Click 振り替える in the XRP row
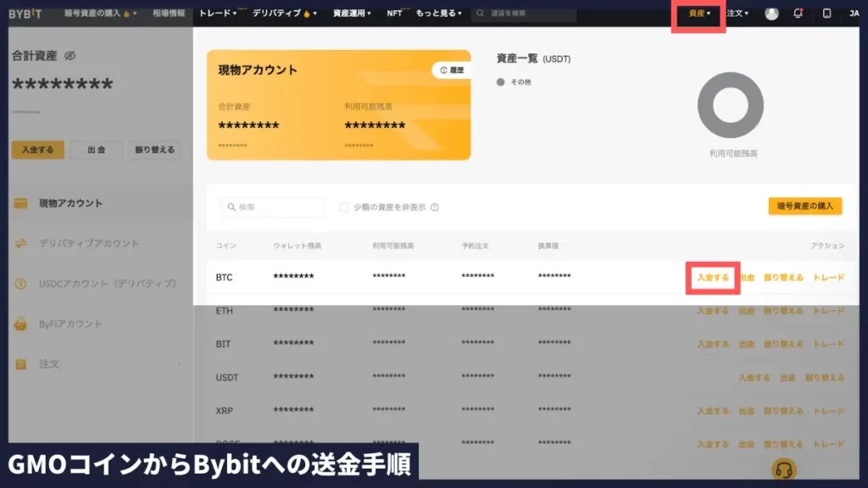868x488 pixels. (x=783, y=411)
